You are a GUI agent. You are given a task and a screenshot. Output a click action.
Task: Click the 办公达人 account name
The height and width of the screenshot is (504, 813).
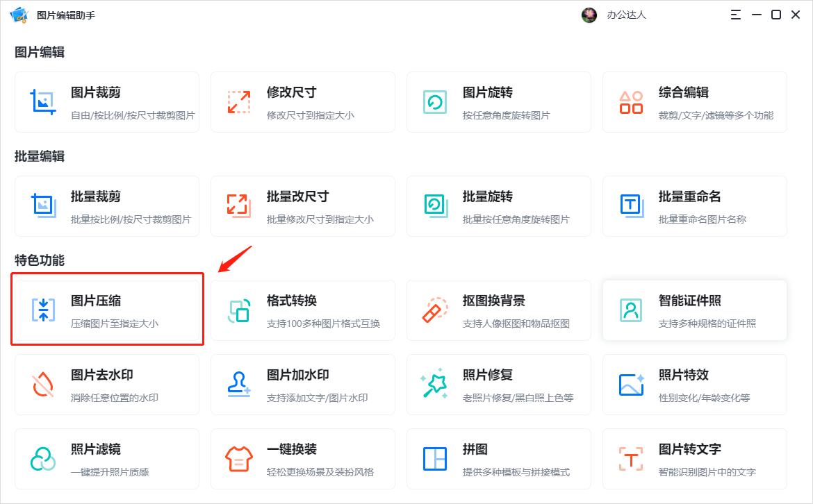click(x=627, y=15)
